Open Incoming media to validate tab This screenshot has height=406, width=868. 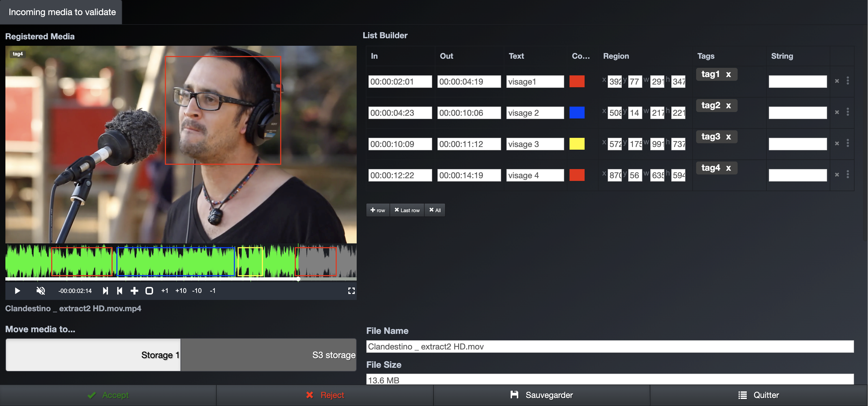pos(62,12)
